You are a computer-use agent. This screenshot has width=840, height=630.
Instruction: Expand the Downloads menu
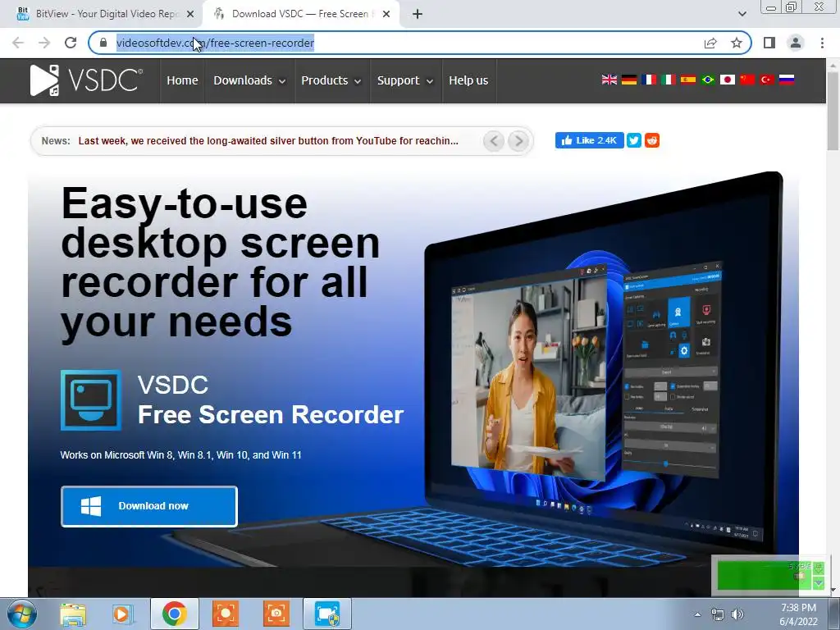249,80
